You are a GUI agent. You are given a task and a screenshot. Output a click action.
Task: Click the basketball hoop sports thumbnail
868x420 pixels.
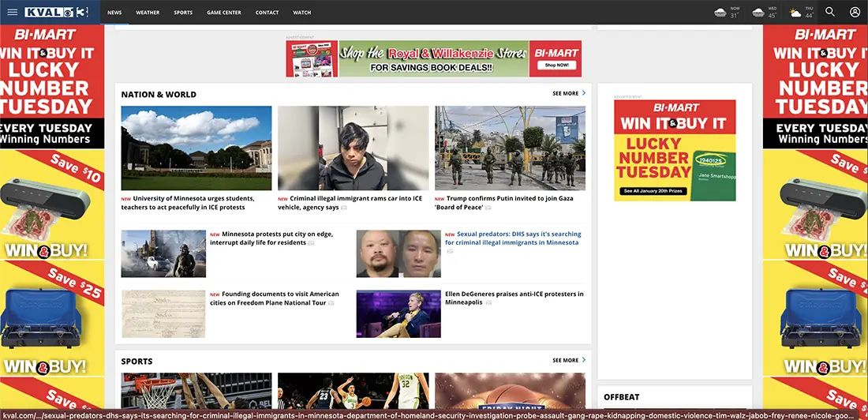click(196, 391)
